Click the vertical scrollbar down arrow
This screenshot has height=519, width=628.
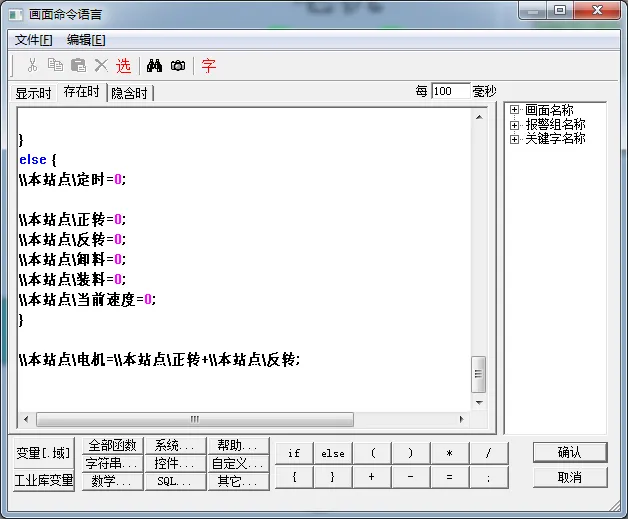pyautogui.click(x=479, y=402)
